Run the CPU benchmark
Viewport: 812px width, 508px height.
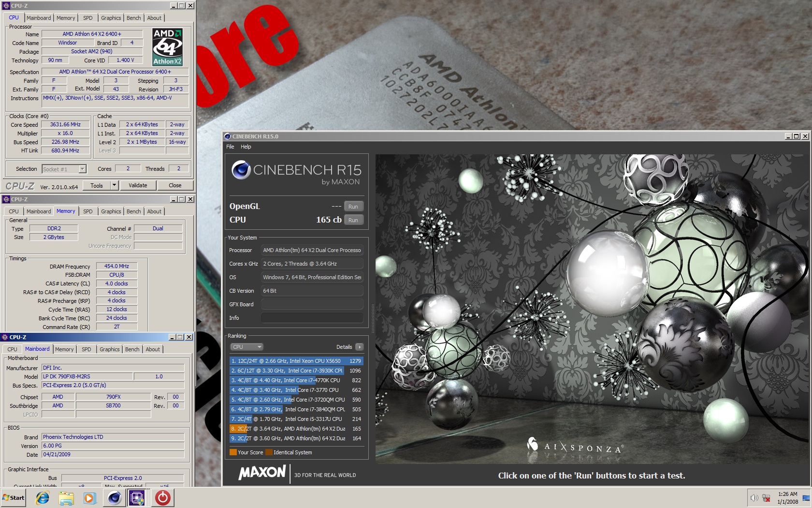coord(353,220)
